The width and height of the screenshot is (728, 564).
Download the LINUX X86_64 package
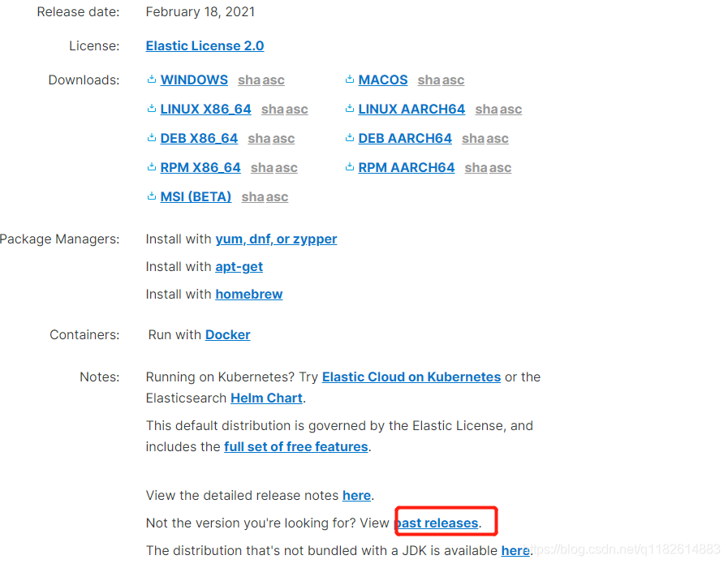coord(205,109)
